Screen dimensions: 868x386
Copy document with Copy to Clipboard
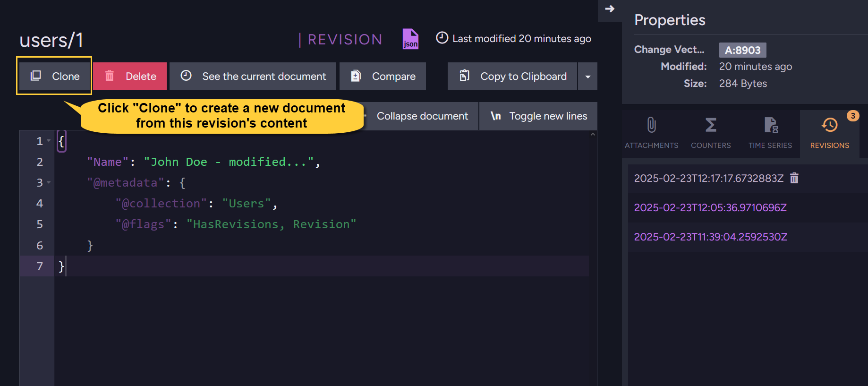(512, 76)
